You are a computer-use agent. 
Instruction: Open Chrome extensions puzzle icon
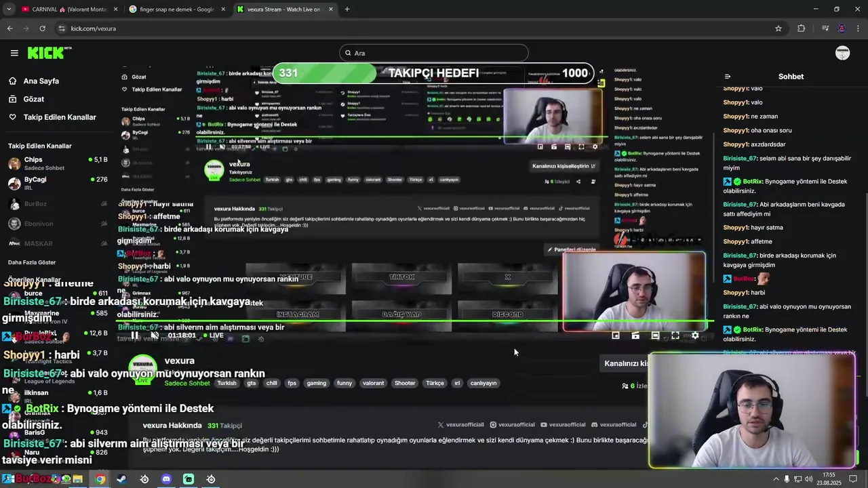[x=802, y=28]
